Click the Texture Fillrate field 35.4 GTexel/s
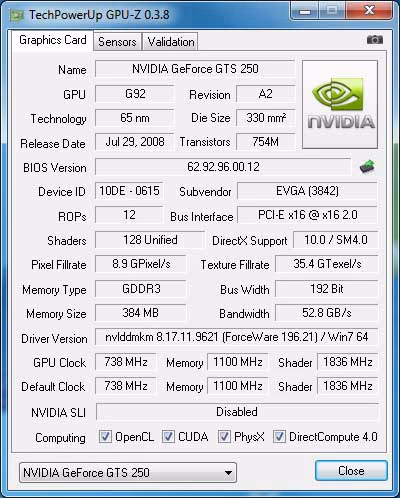 pos(327,264)
